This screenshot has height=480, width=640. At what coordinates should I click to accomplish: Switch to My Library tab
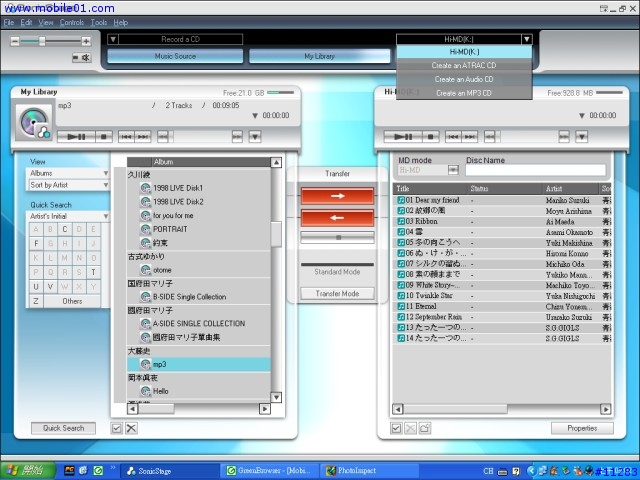click(x=320, y=56)
